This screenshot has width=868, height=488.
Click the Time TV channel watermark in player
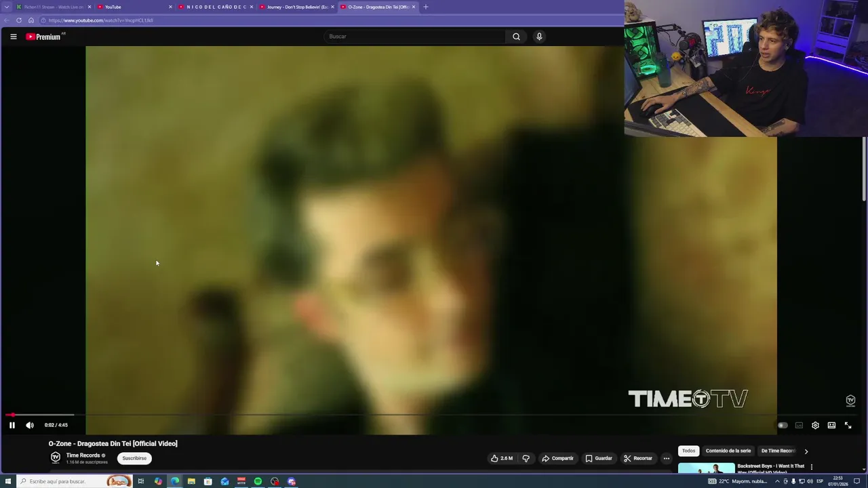850,401
